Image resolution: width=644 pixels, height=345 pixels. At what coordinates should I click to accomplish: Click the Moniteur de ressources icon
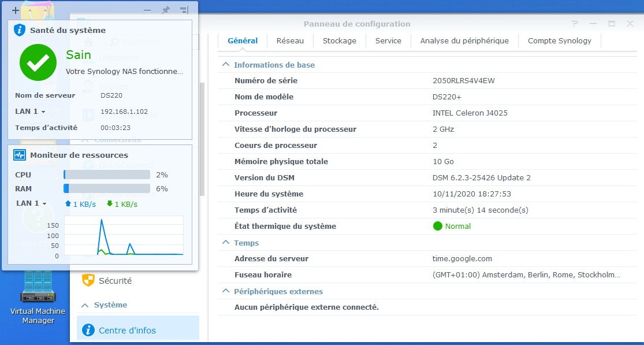pos(19,155)
